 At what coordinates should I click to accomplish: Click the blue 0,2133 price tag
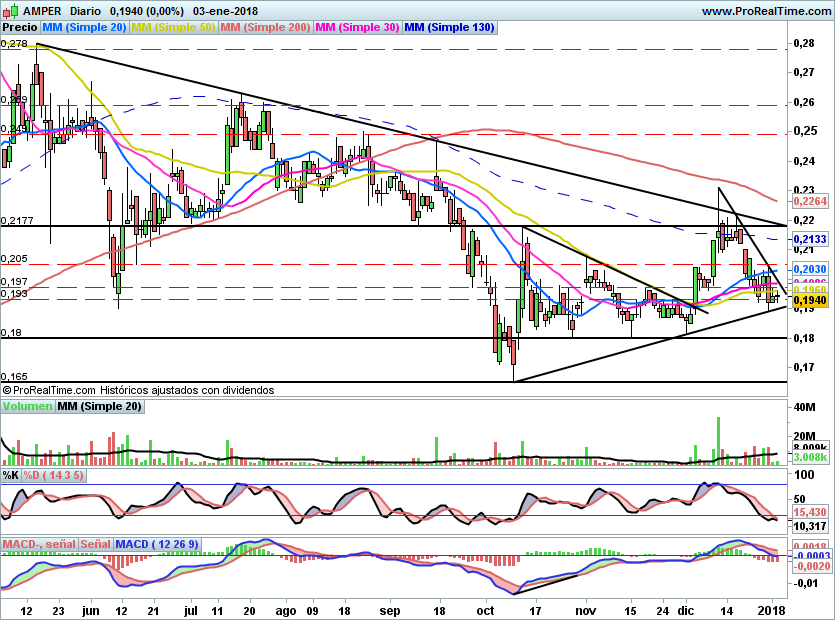pos(811,240)
